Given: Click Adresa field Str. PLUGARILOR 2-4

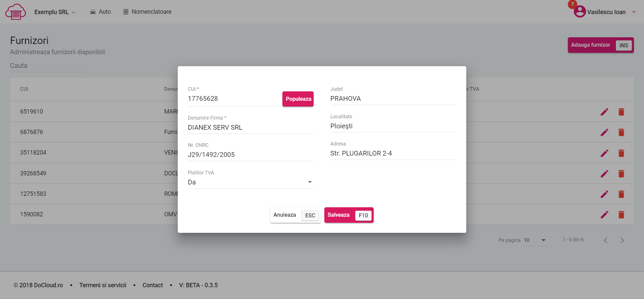Looking at the screenshot, I should 393,154.
